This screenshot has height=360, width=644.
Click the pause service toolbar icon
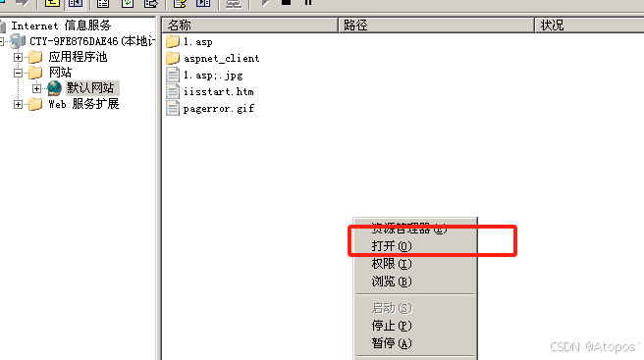pyautogui.click(x=308, y=2)
